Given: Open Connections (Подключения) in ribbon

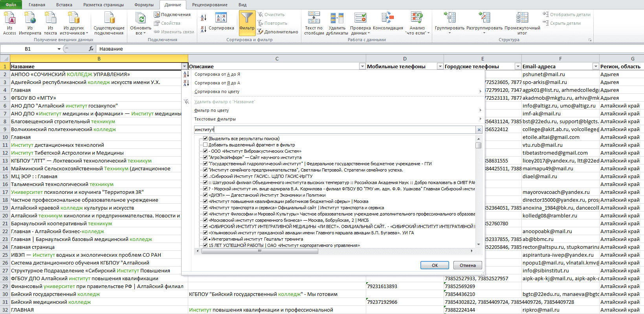Looking at the screenshot, I should tap(172, 15).
